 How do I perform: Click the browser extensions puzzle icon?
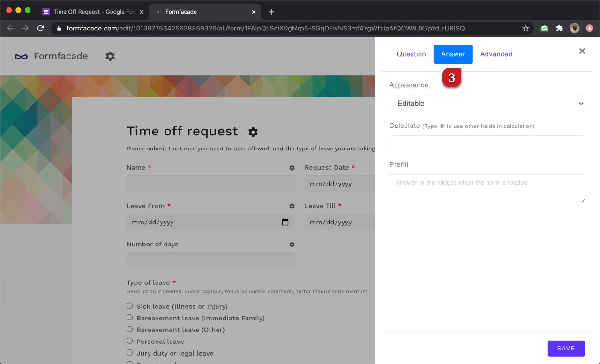pyautogui.click(x=559, y=28)
